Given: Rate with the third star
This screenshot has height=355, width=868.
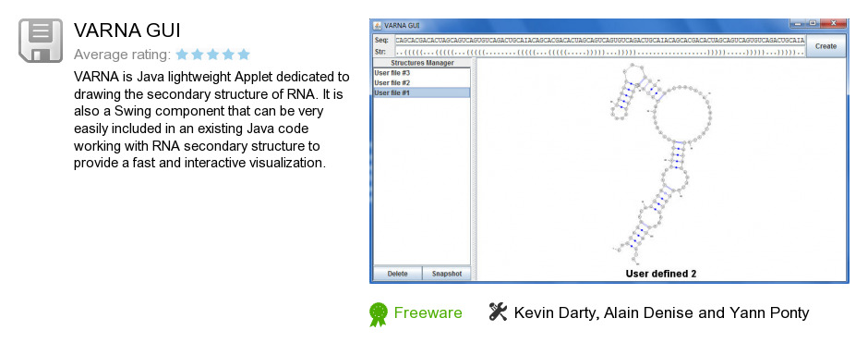Looking at the screenshot, I should click(212, 55).
